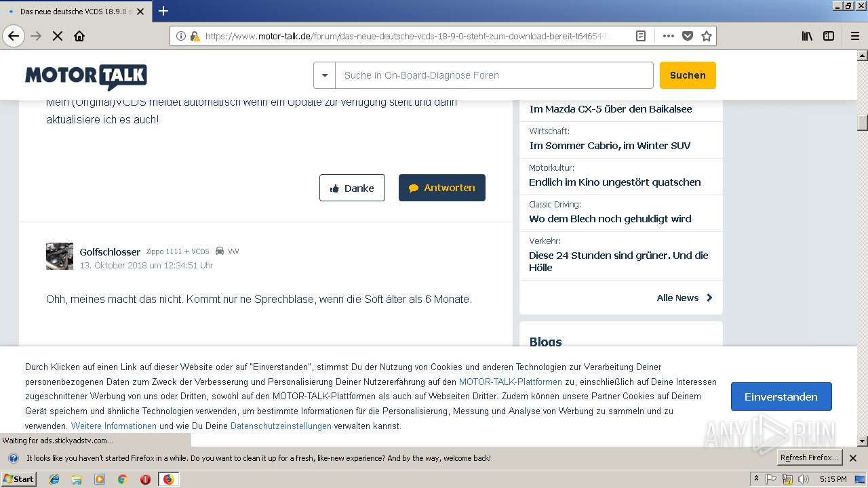Open Diese 24 Stunden sind grüner article
Viewport: 868px width, 488px height.
pyautogui.click(x=618, y=262)
